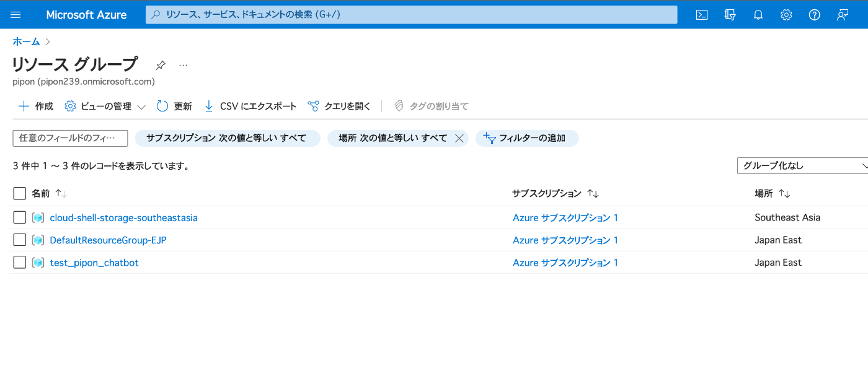Open Directories and subscriptions filter icon
The width and height of the screenshot is (868, 384).
[730, 15]
